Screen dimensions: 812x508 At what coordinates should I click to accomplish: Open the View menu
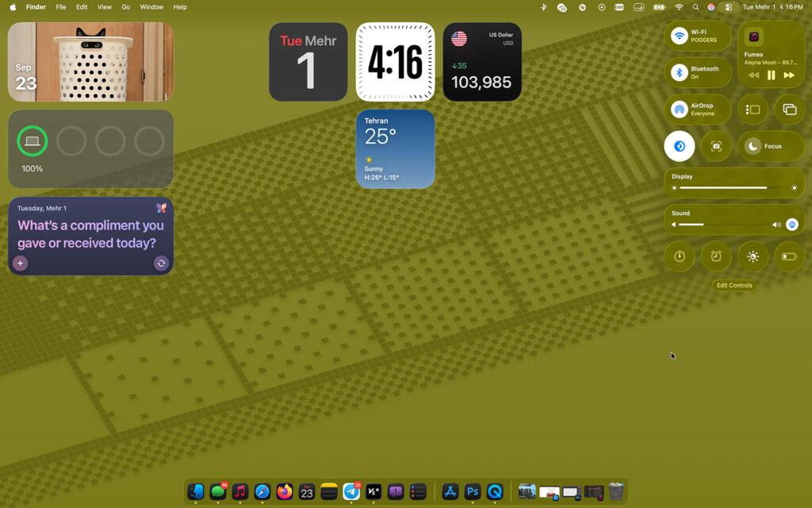pyautogui.click(x=104, y=7)
